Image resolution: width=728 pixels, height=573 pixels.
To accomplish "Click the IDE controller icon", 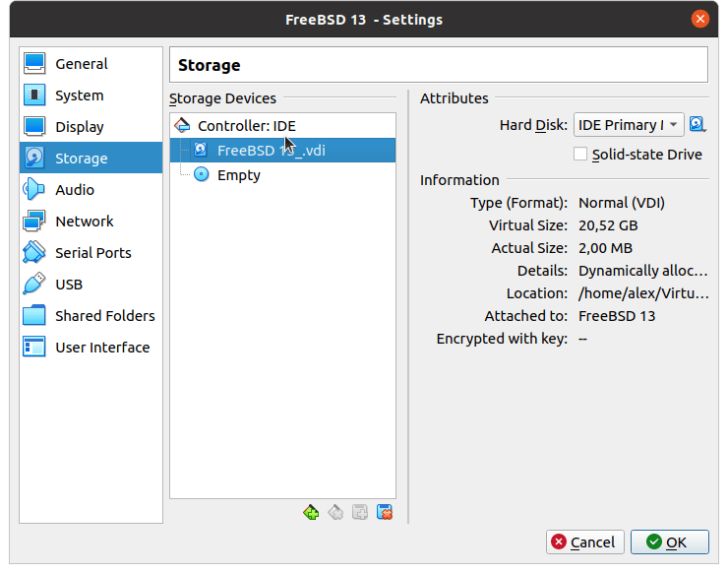I will (182, 125).
